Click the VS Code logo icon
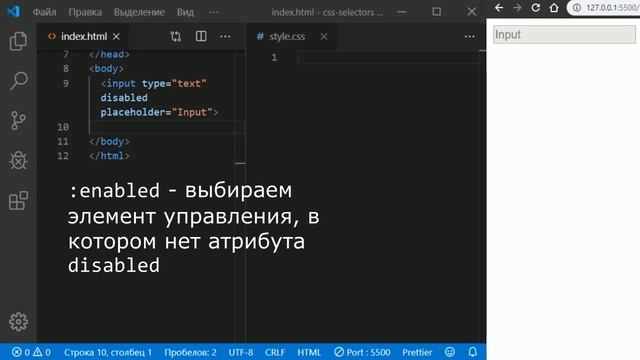The image size is (640, 360). (13, 11)
